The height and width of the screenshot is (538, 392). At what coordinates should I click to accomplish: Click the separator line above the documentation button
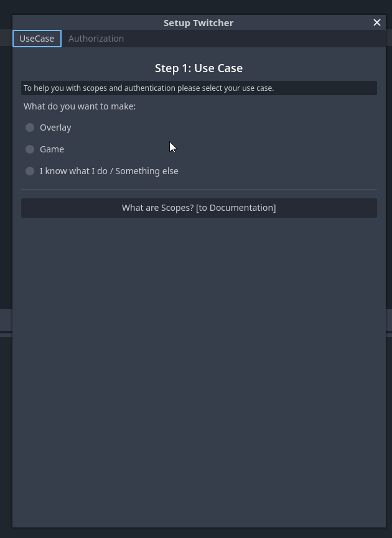tap(198, 189)
